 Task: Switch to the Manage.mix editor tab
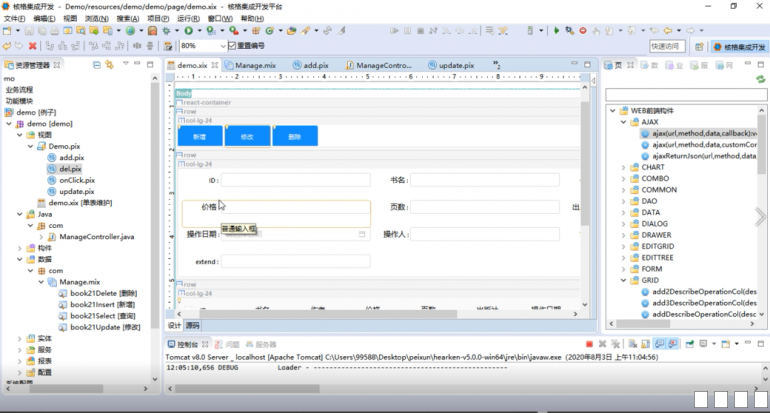tap(255, 65)
